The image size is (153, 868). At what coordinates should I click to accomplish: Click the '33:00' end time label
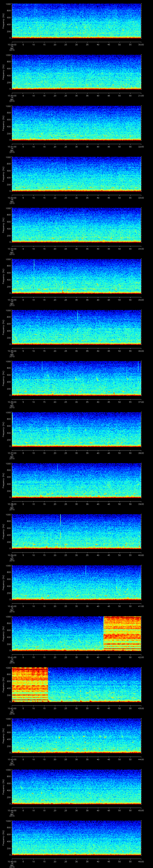pos(141,198)
